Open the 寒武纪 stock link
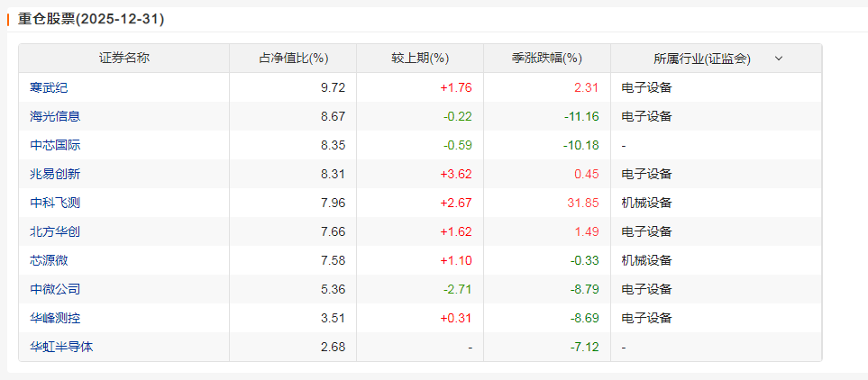This screenshot has height=380, width=868. pos(49,87)
